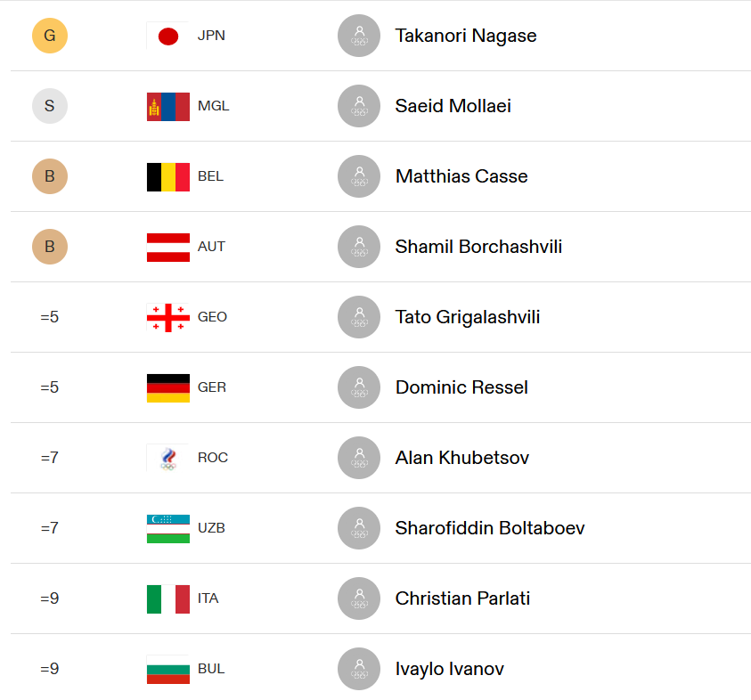The image size is (751, 700).
Task: Click the Mongolia flag icon
Action: [168, 106]
